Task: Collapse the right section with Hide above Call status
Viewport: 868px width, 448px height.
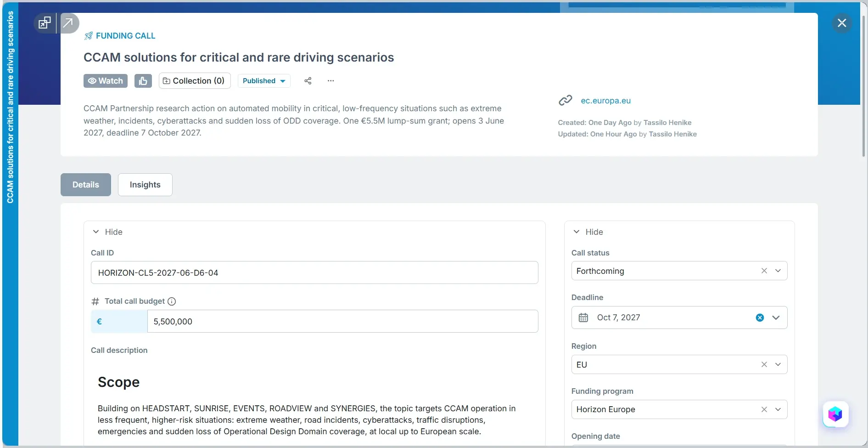Action: coord(588,232)
